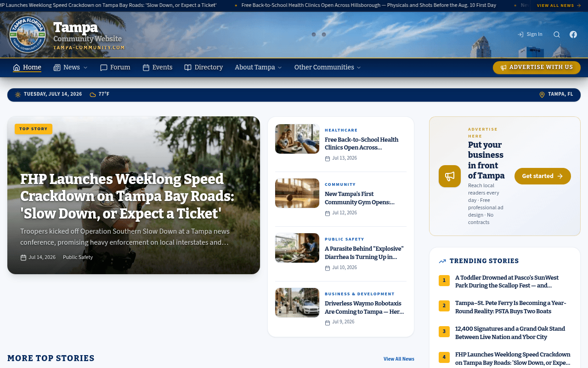Click the sun icon beside the date
The image size is (588, 368).
point(18,94)
